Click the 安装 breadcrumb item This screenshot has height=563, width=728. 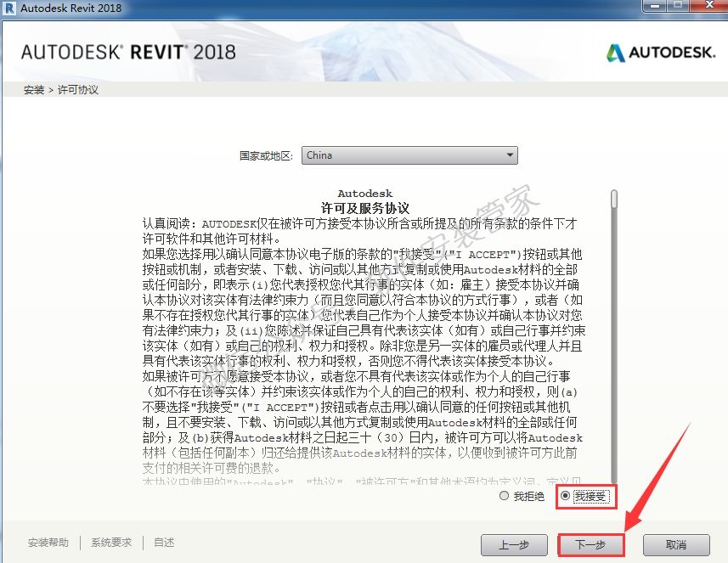tap(34, 89)
